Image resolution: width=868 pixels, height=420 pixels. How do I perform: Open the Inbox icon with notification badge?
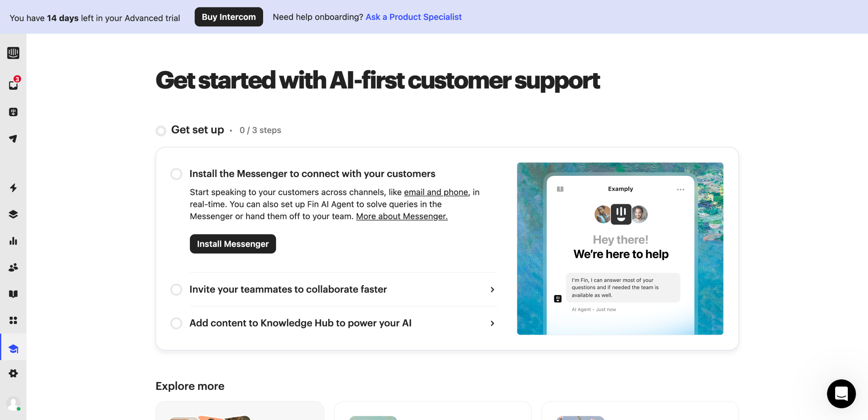pyautogui.click(x=13, y=85)
